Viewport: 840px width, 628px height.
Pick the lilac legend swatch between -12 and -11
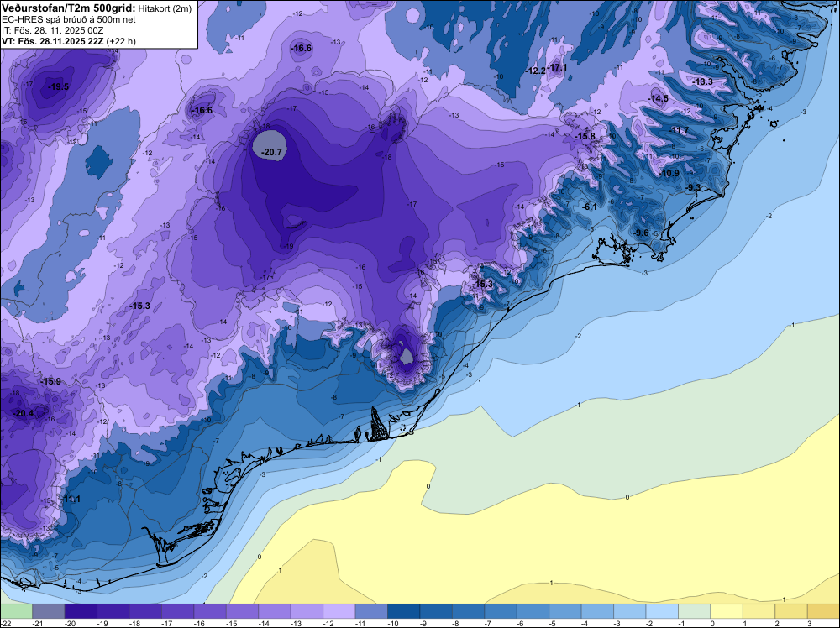click(339, 611)
